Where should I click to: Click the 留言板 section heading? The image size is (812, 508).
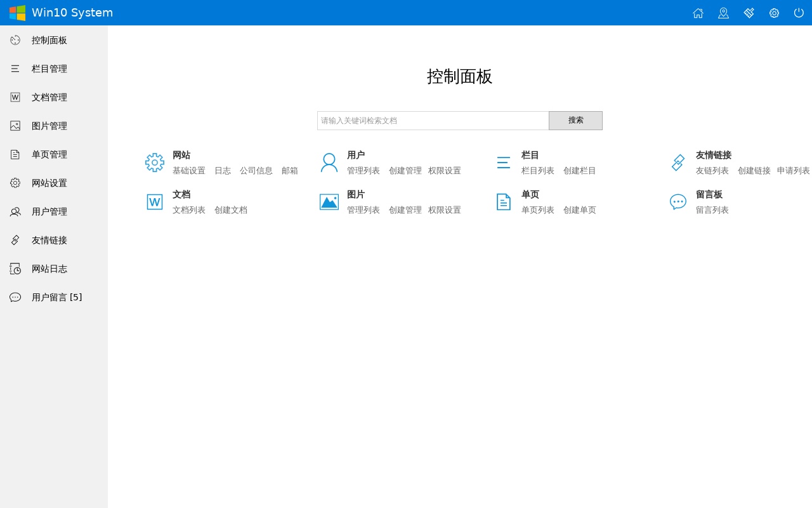[x=709, y=194]
